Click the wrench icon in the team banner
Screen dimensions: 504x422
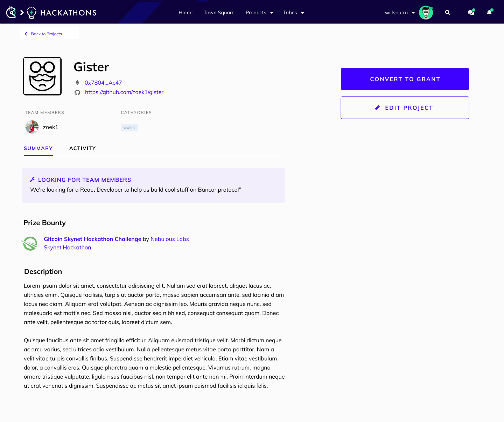(x=32, y=179)
